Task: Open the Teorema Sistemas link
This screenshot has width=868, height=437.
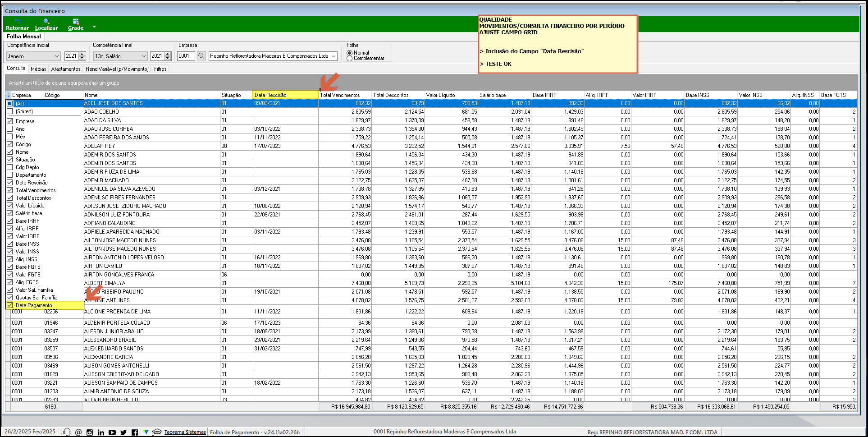Action: tap(185, 432)
